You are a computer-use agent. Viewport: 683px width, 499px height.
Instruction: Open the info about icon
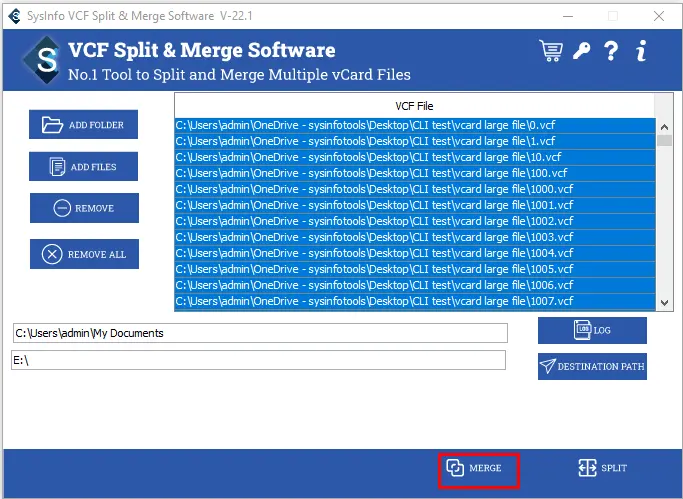(x=641, y=51)
